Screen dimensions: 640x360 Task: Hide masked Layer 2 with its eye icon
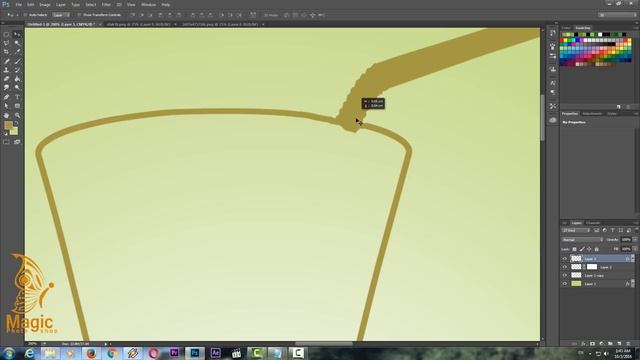565,267
